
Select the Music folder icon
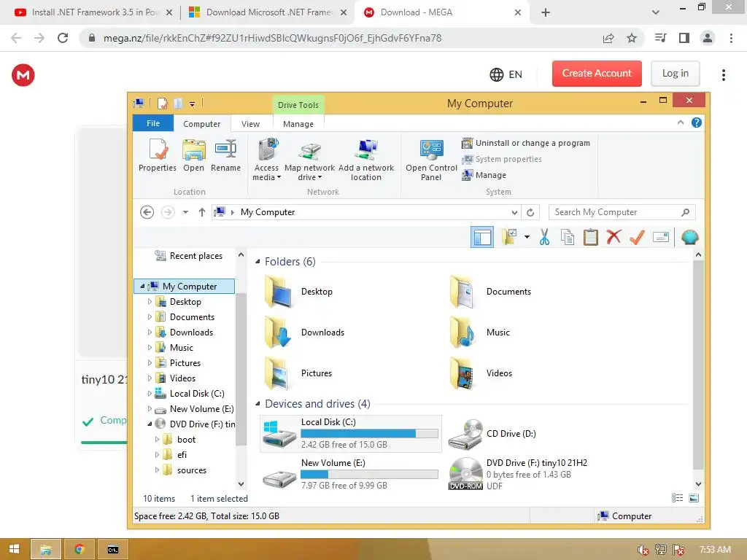463,332
